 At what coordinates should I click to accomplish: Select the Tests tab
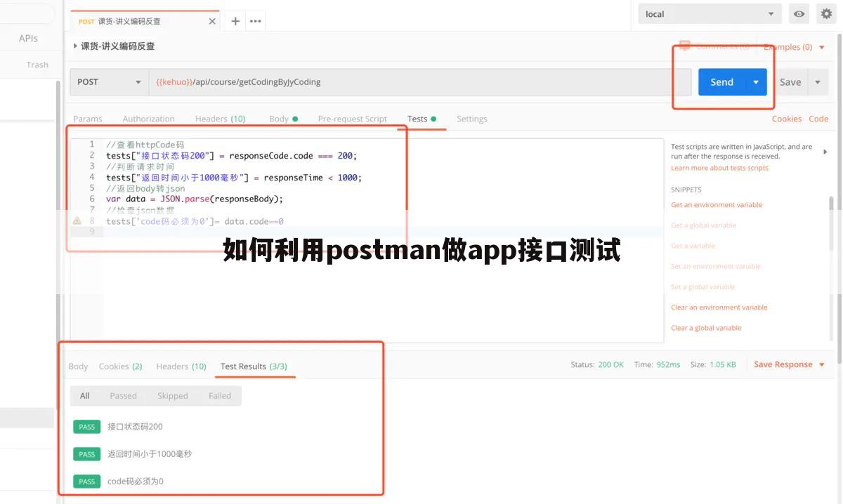coord(421,119)
